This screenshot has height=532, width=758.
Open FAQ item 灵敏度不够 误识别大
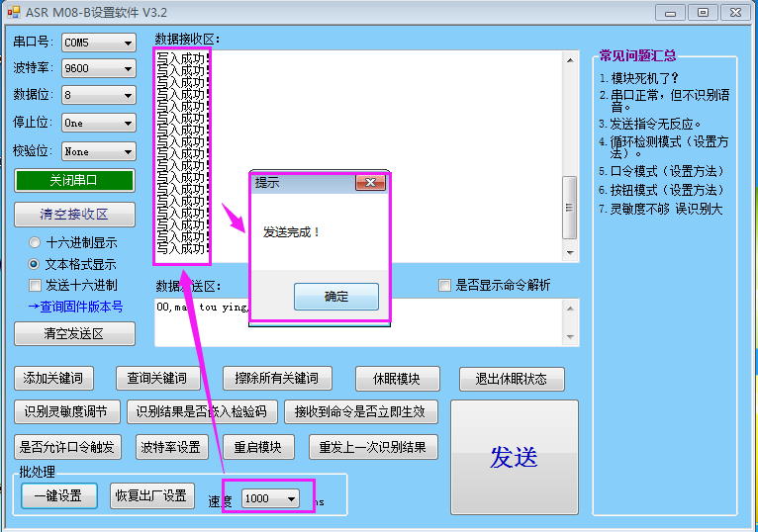click(666, 210)
